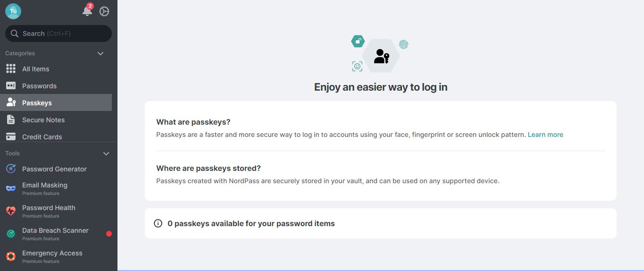Open the notifications bell icon
This screenshot has height=271, width=644.
(x=87, y=11)
